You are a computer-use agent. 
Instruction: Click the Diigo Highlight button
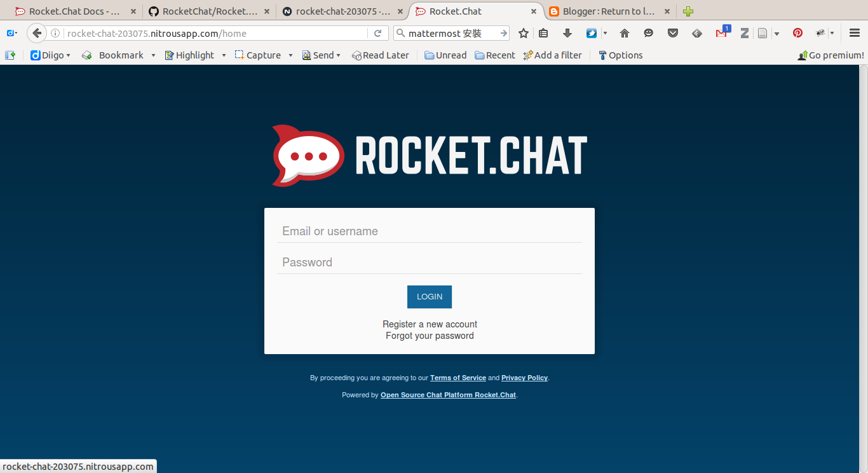point(189,55)
